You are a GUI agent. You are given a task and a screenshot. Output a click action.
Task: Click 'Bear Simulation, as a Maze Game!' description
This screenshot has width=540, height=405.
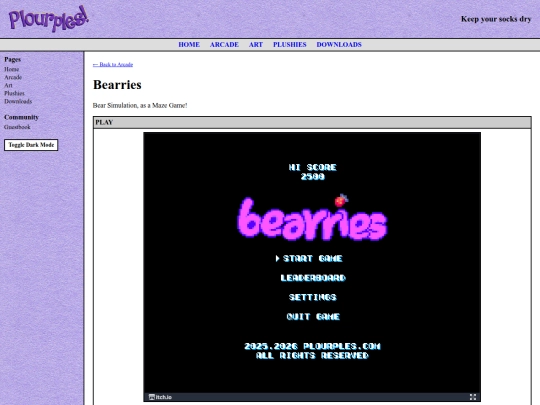(140, 105)
